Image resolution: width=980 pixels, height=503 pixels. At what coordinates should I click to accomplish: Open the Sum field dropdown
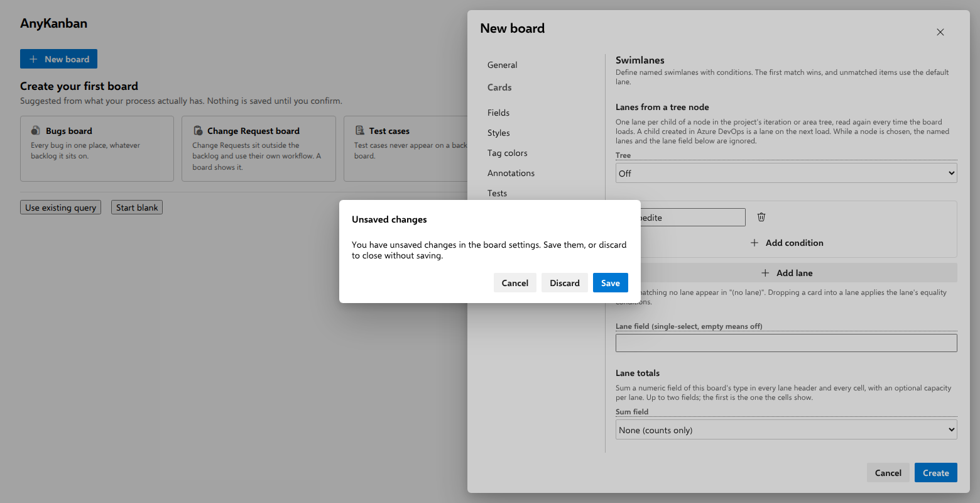click(787, 429)
